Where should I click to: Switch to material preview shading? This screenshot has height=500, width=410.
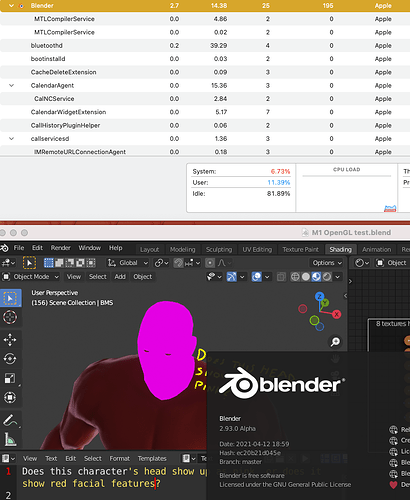point(316,277)
